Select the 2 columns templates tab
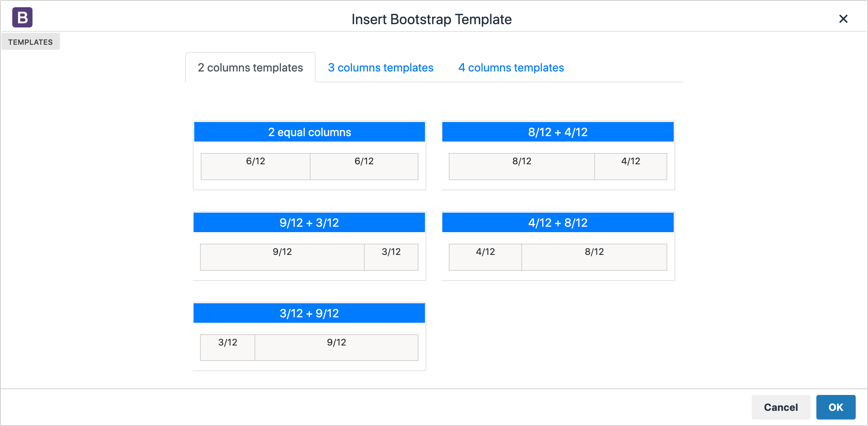Viewport: 868px width, 426px height. click(250, 68)
